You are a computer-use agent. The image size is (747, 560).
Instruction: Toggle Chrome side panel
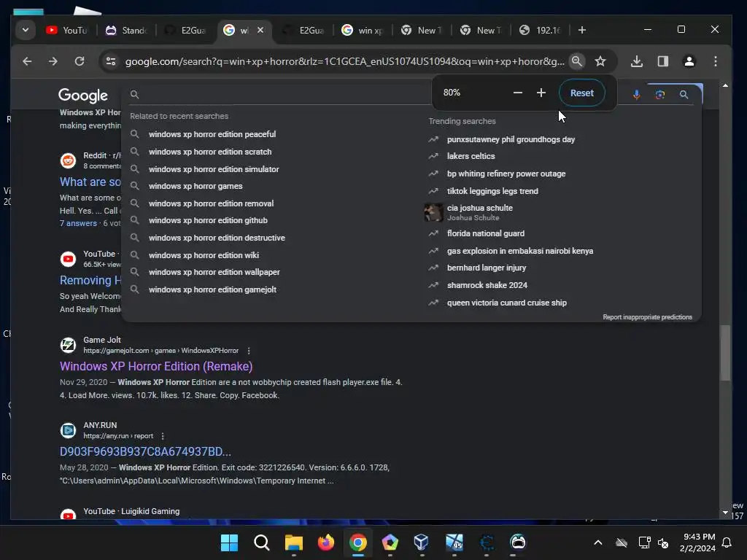point(662,61)
